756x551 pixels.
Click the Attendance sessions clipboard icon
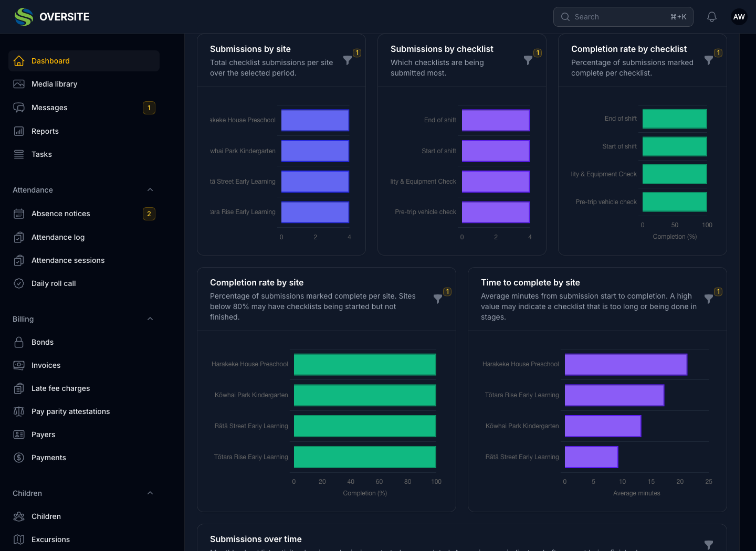point(19,260)
